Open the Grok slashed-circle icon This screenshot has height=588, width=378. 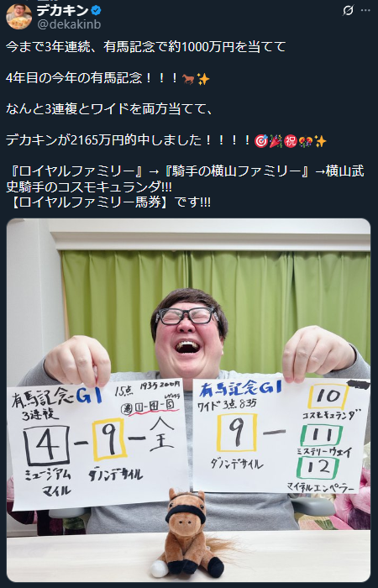(348, 11)
